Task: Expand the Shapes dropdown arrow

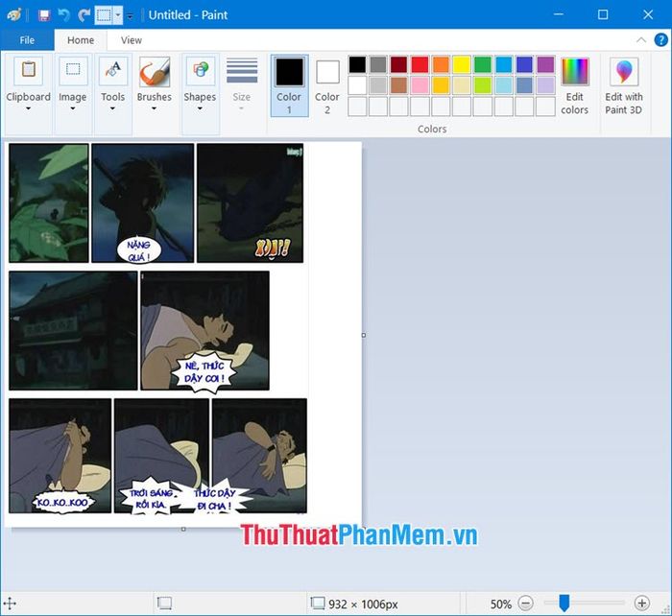Action: click(200, 108)
